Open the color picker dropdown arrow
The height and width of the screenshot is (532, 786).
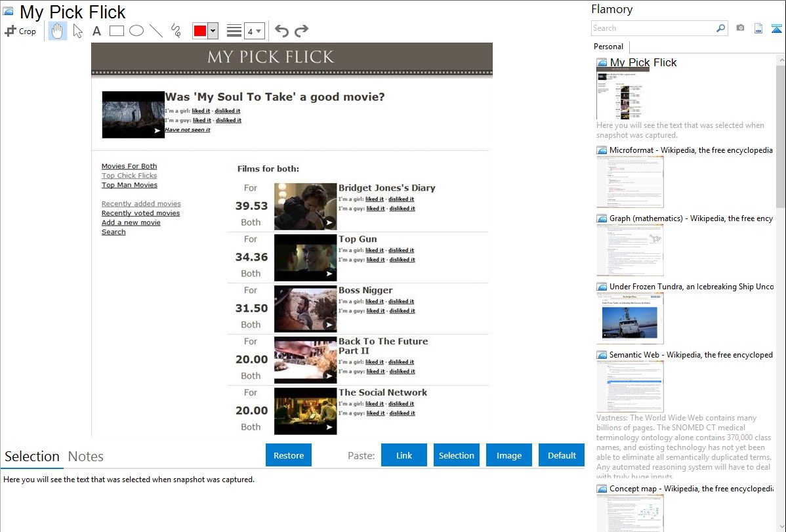(213, 31)
